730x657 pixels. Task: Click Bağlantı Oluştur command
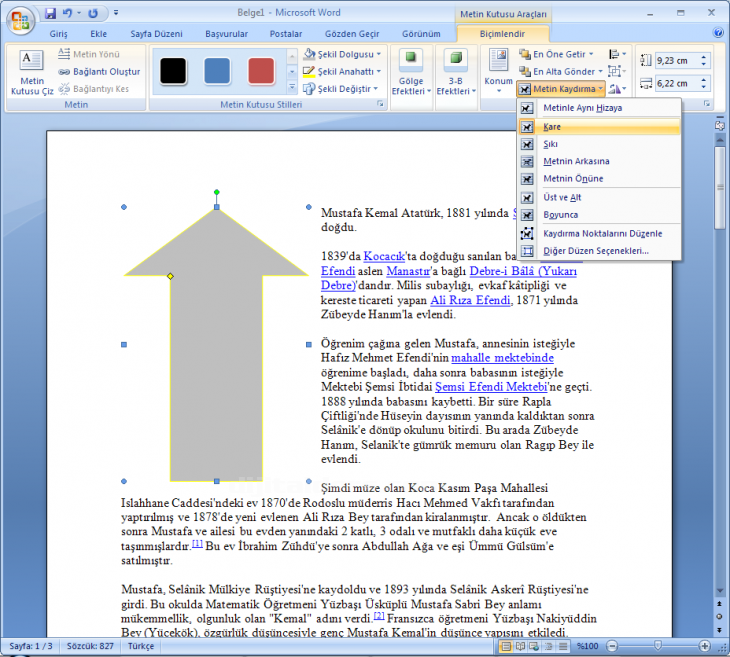coord(99,71)
